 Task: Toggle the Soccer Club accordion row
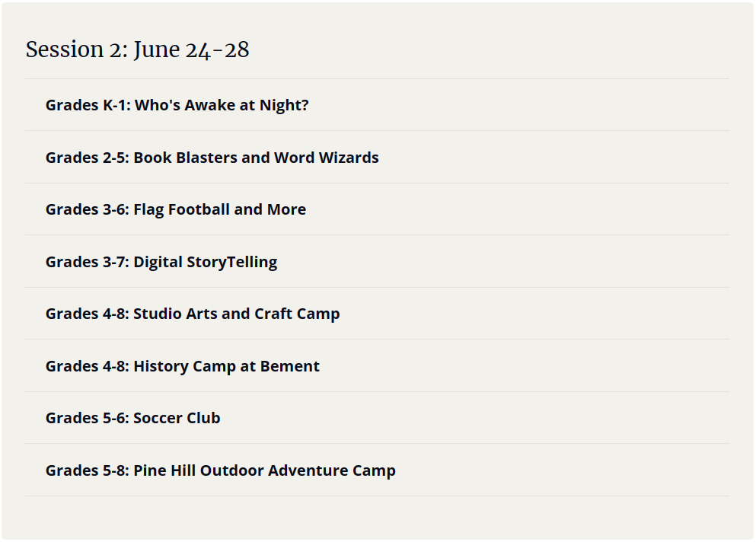(x=377, y=418)
